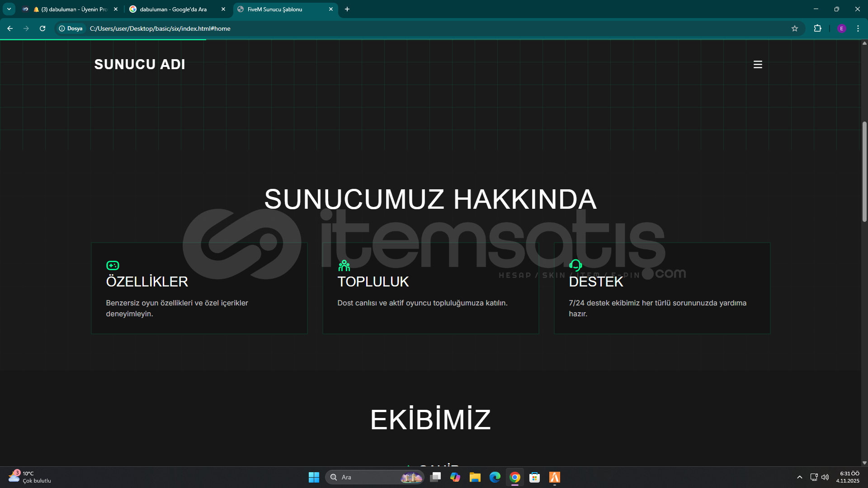Screen dimensions: 868x488
Task: Open the Chrome extensions puzzle icon
Action: pos(817,28)
